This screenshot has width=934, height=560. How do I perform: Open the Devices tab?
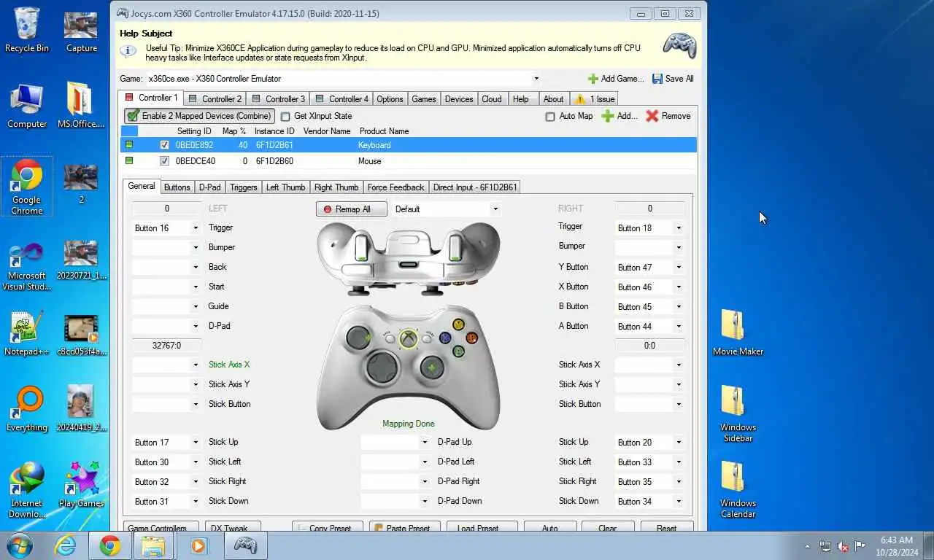459,99
